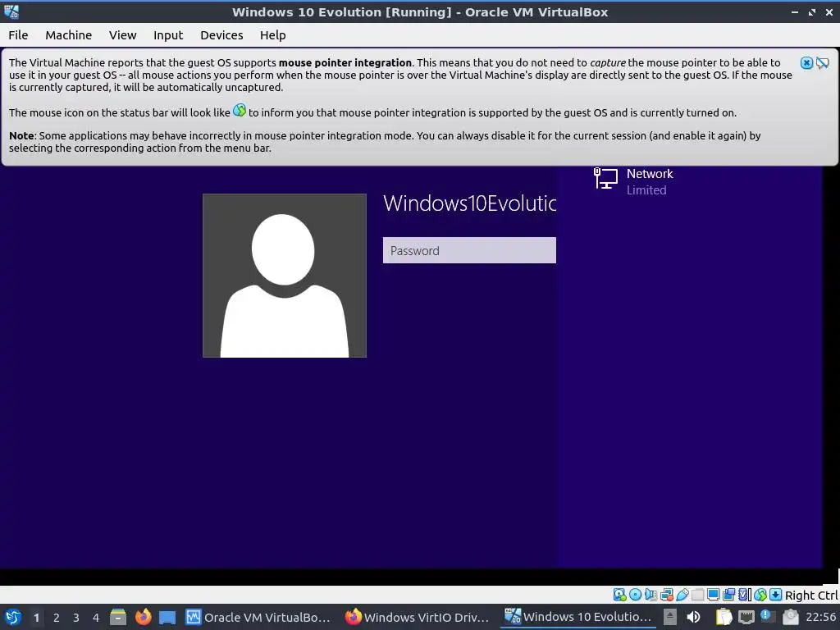Click the don't-show-again icon on the notification
The height and width of the screenshot is (630, 840).
[x=822, y=63]
